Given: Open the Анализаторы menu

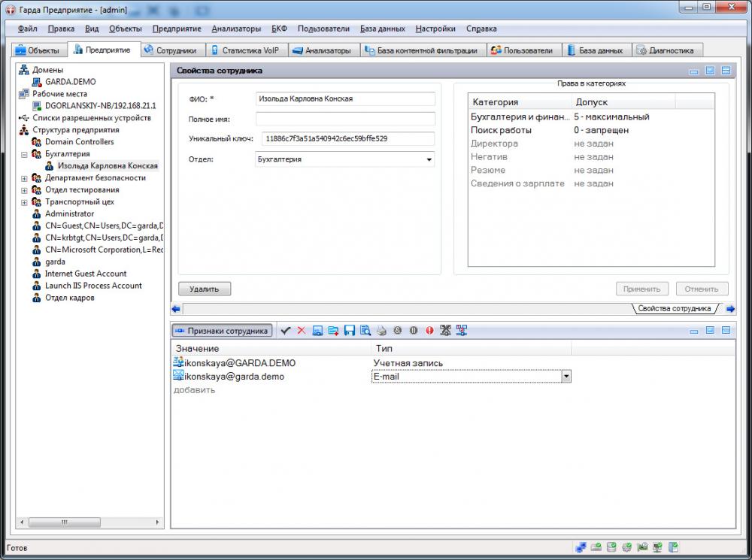Looking at the screenshot, I should 236,29.
